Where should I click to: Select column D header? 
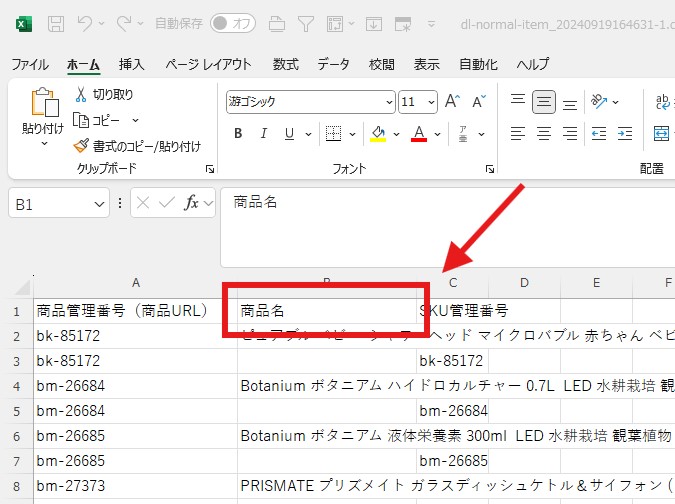pos(524,283)
